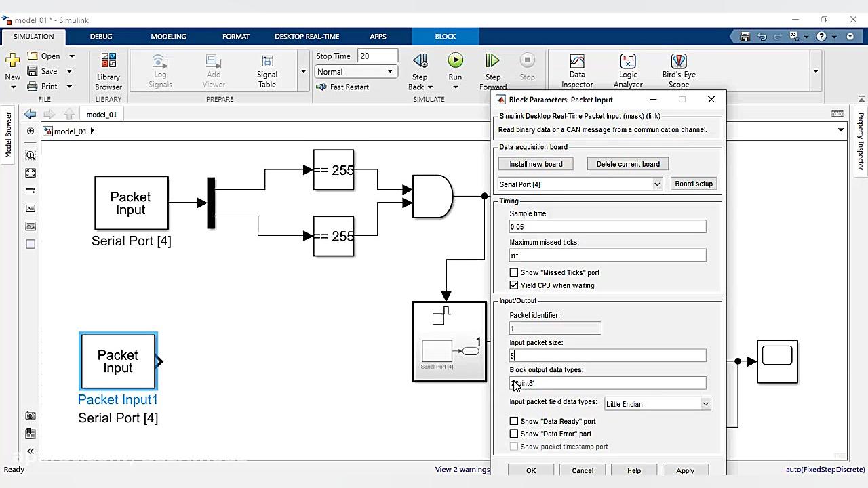Click the Maximum missed ticks field
The image size is (868, 488).
point(608,256)
